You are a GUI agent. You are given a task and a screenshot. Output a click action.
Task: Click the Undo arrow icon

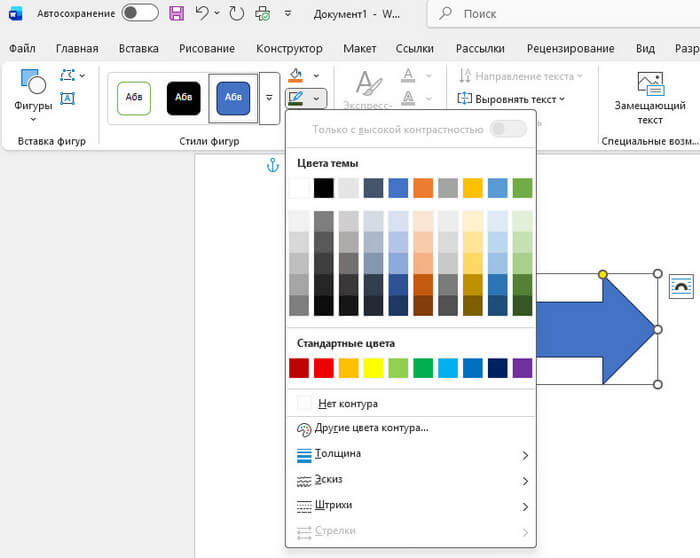[x=203, y=14]
